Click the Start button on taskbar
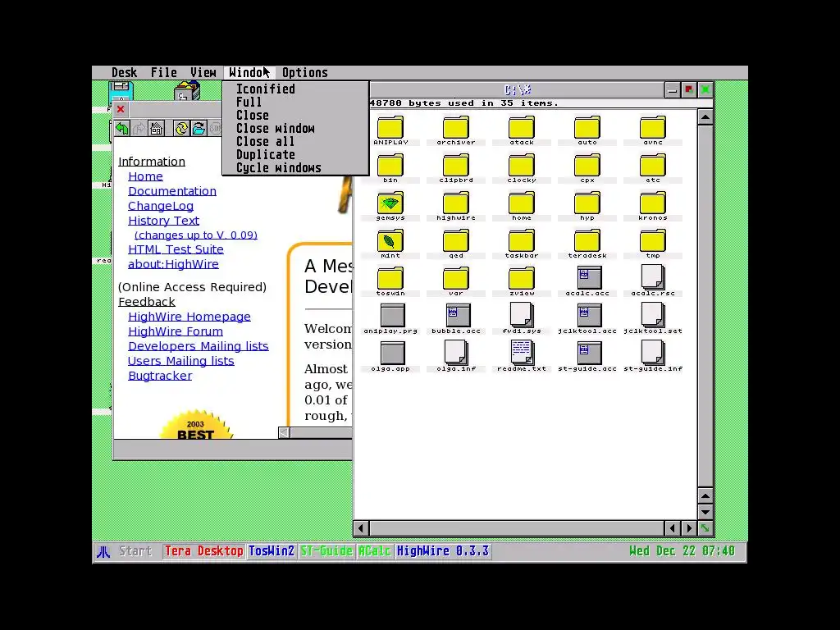Screen dimensions: 840x630 tap(135, 551)
